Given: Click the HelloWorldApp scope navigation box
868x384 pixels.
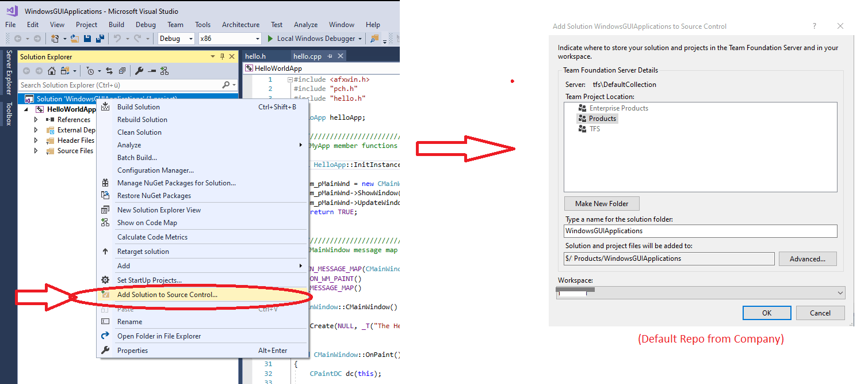Looking at the screenshot, I should 321,69.
